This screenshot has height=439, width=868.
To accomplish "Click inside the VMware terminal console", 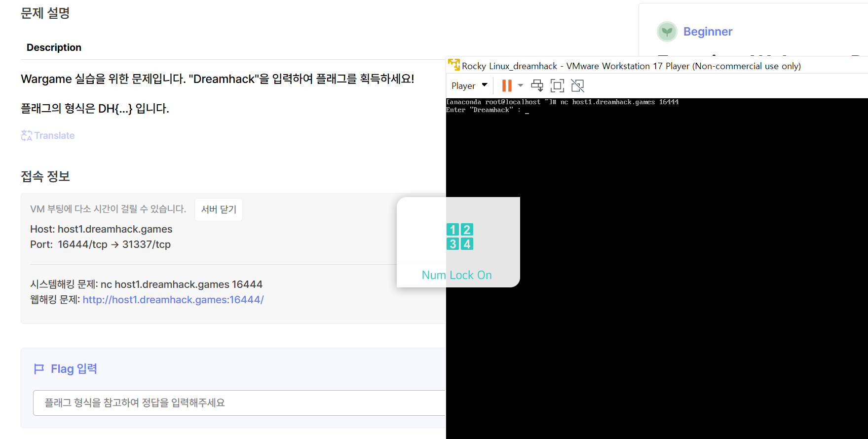I will coord(657,268).
